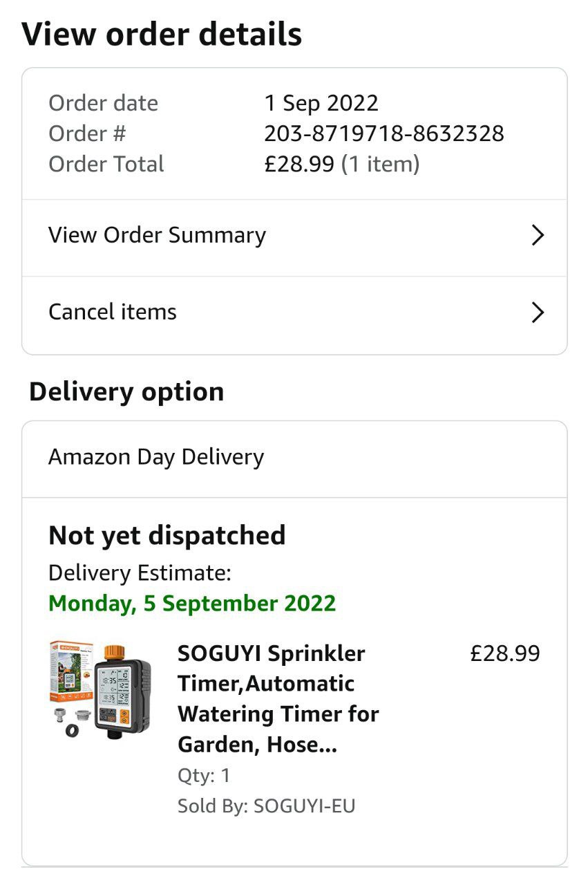Open the View Order Summary row label
The height and width of the screenshot is (885, 588).
click(x=157, y=235)
